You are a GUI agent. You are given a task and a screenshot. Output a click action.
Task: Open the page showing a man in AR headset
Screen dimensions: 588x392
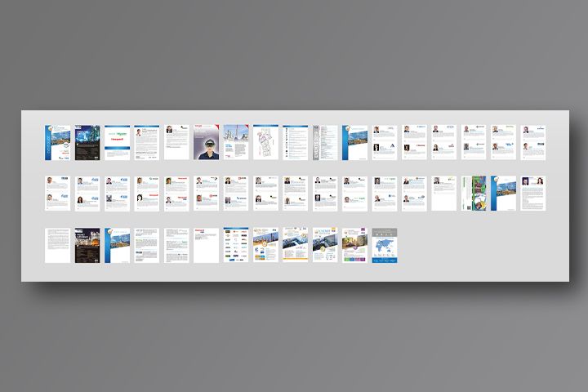point(207,143)
